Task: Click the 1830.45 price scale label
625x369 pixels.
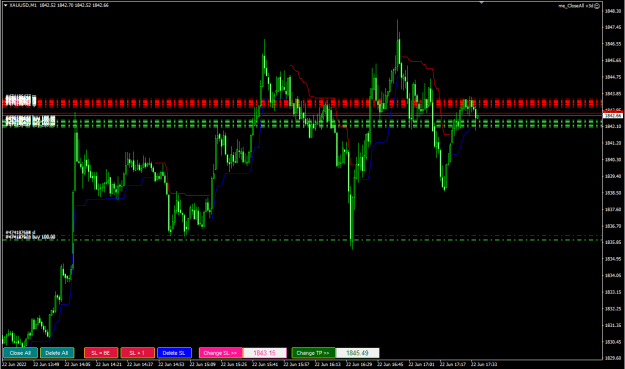Action: [613, 342]
